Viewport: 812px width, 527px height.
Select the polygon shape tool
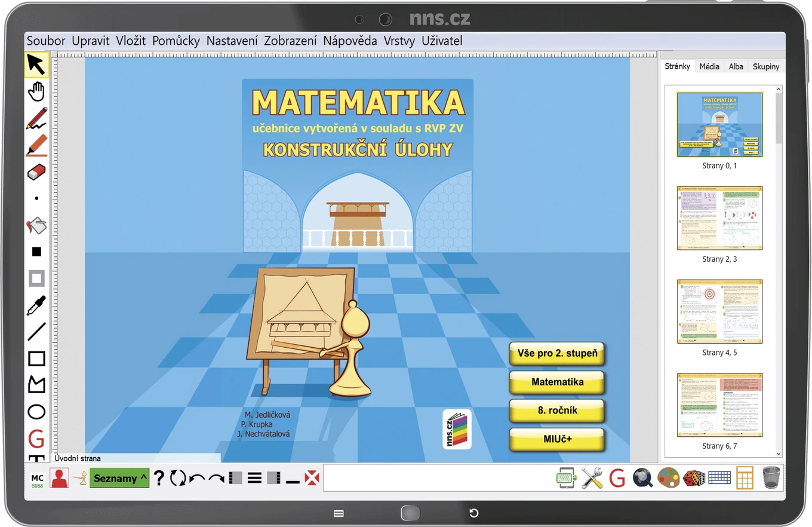(36, 385)
